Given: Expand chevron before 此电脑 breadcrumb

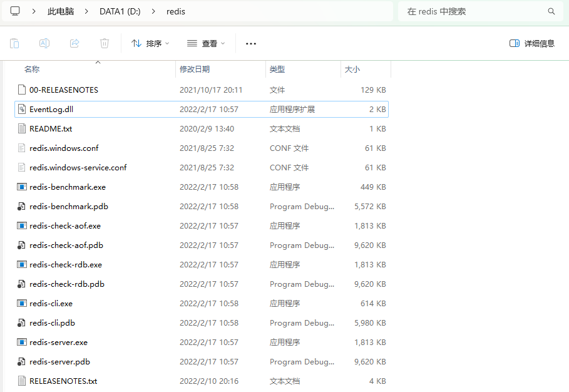Looking at the screenshot, I should (x=34, y=12).
